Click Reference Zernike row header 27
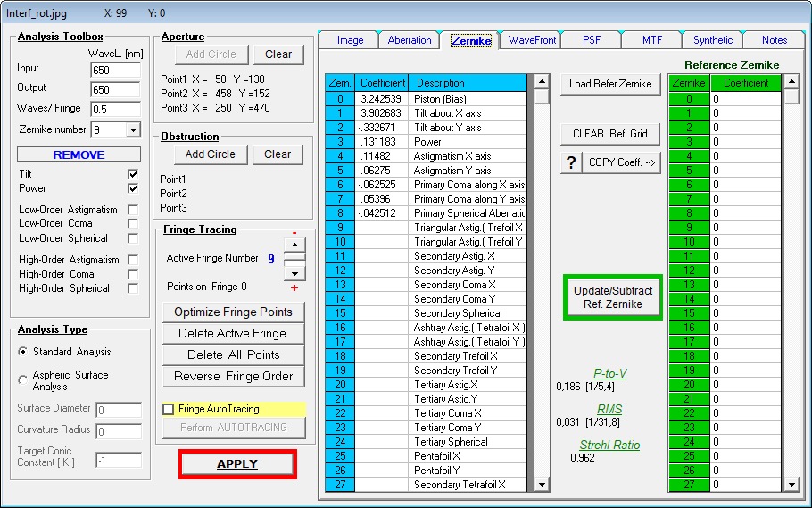Image resolution: width=812 pixels, height=508 pixels. tap(689, 485)
